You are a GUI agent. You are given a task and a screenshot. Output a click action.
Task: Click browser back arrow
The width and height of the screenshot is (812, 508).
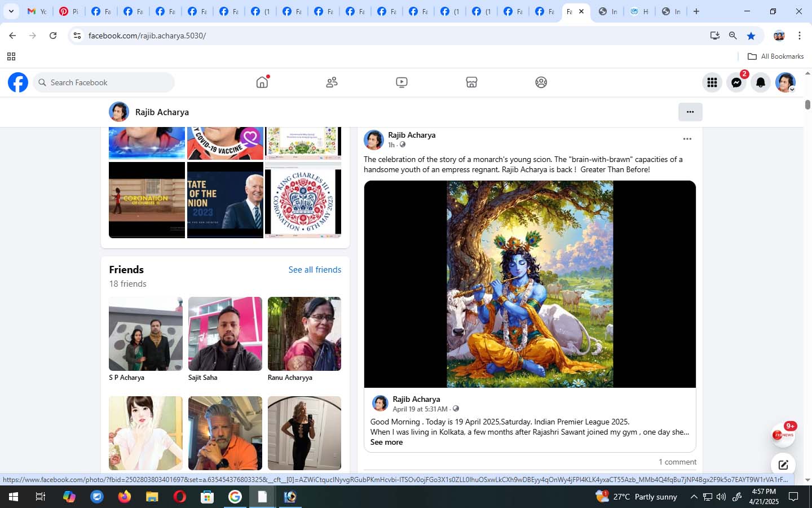point(12,36)
